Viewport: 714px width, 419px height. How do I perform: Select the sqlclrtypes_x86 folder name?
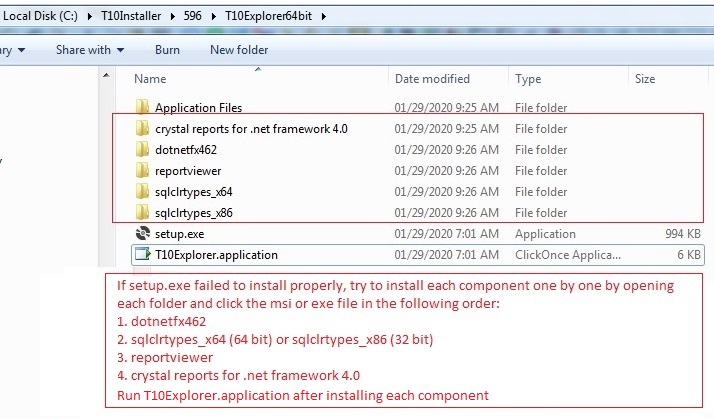tap(194, 213)
